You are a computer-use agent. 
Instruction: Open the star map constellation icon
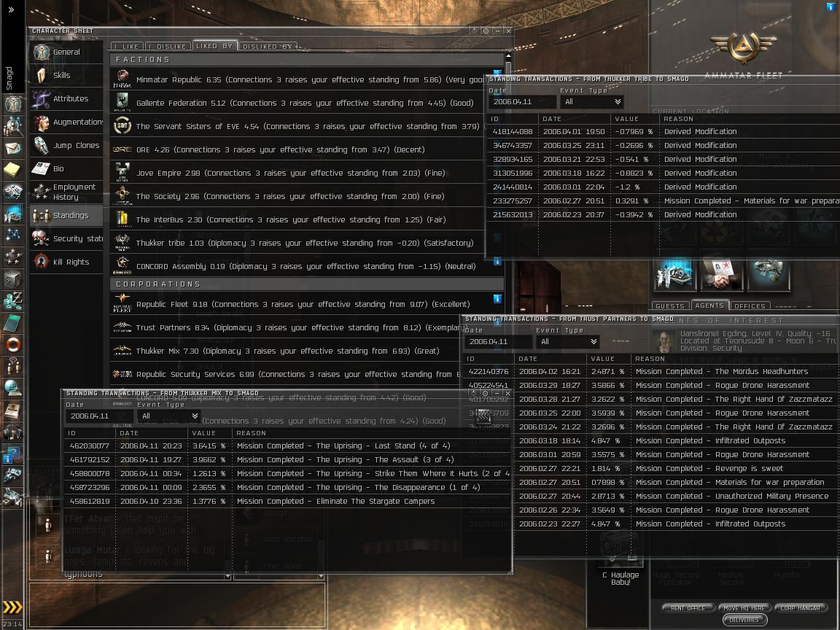[12, 236]
